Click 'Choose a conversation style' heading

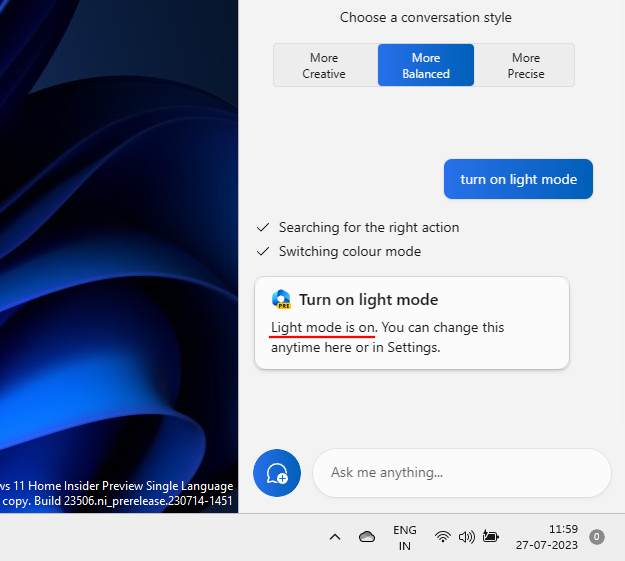coord(425,18)
